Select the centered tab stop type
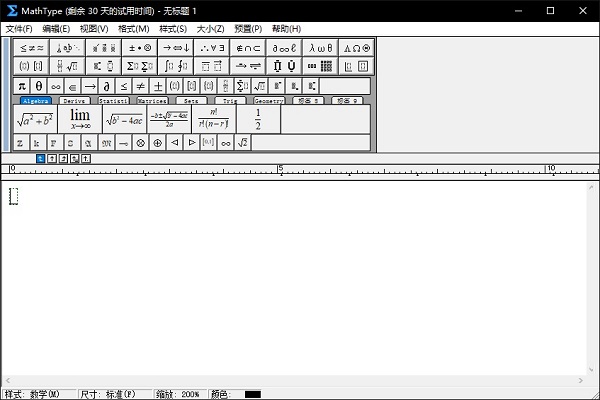Screen dimensions: 600x400 [x=52, y=158]
